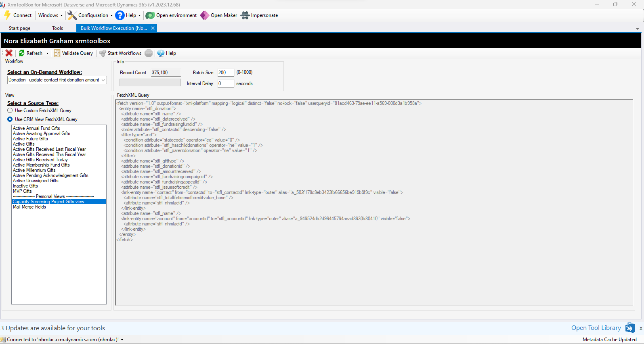The width and height of the screenshot is (644, 344).
Task: Click Open environment in the menu bar
Action: (x=176, y=15)
